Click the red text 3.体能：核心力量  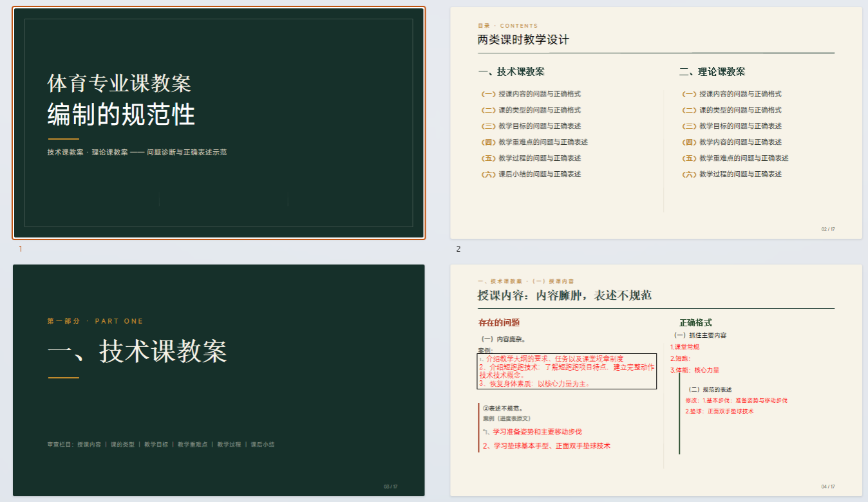(695, 370)
